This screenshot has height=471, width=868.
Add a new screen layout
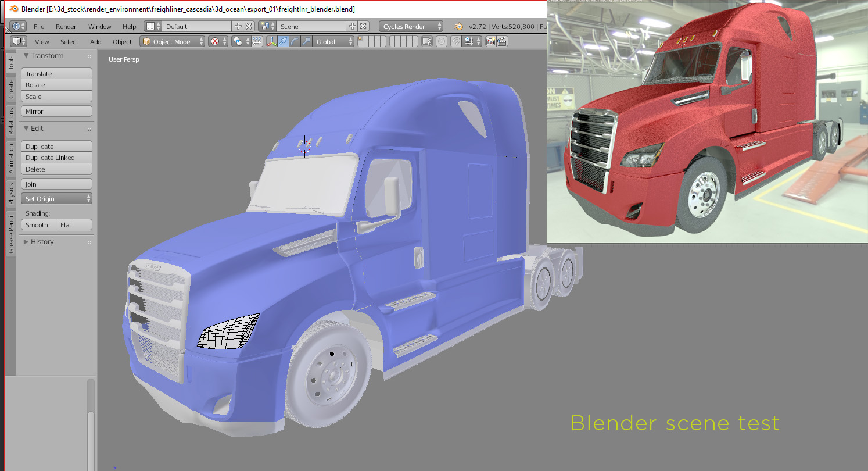[238, 27]
